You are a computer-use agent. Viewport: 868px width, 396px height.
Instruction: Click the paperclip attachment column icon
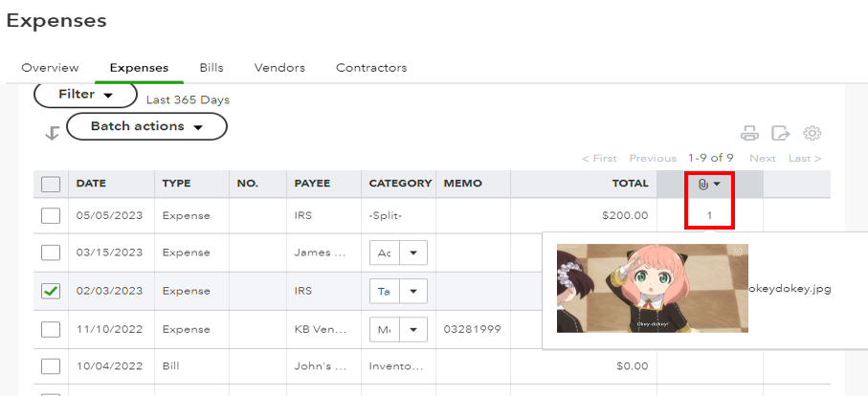pos(703,184)
